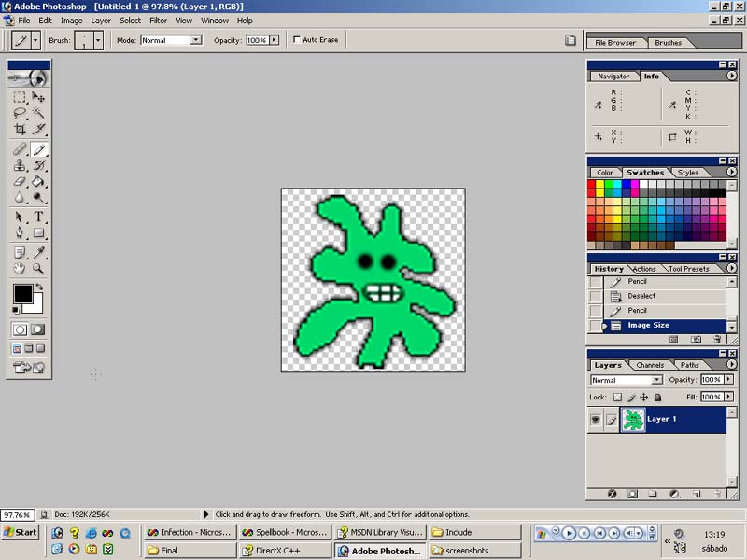Select the Crop tool
The image size is (747, 560).
pyautogui.click(x=20, y=129)
